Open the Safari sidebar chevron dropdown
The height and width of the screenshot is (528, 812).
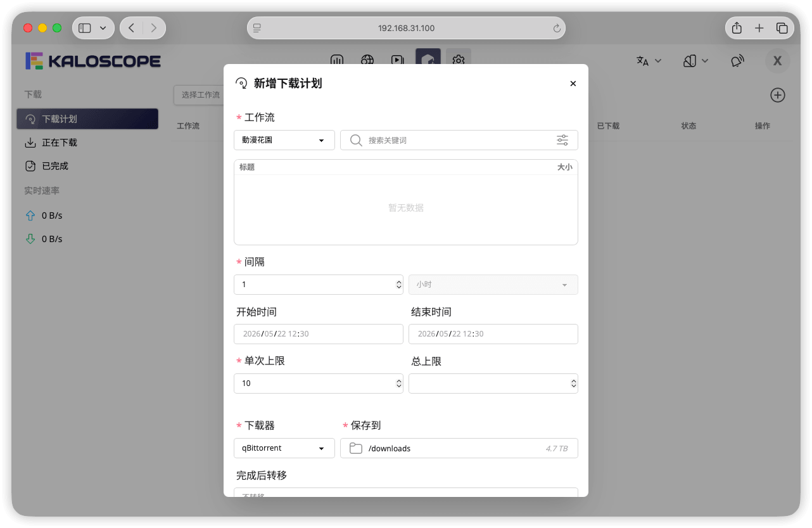103,28
